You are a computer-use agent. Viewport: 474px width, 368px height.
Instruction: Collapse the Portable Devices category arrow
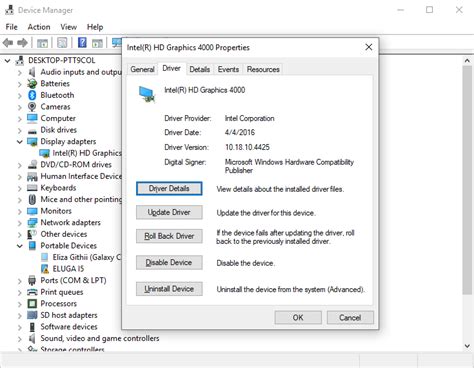coord(20,246)
